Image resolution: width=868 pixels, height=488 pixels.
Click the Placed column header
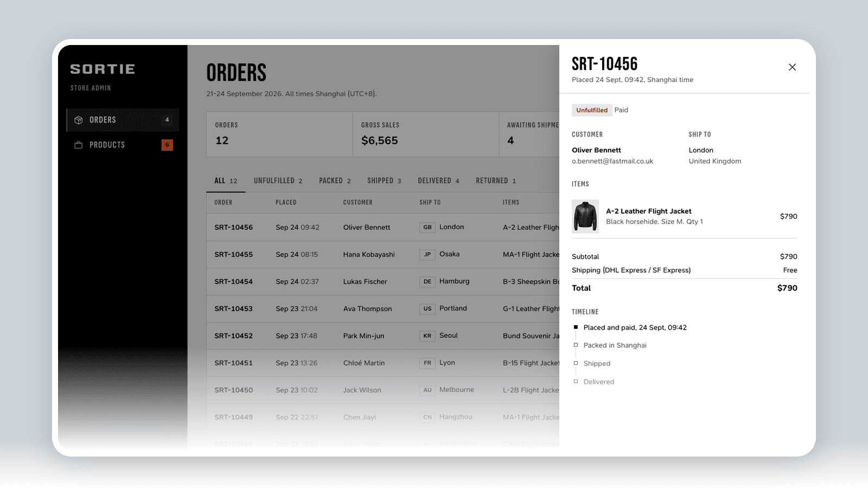pos(286,202)
